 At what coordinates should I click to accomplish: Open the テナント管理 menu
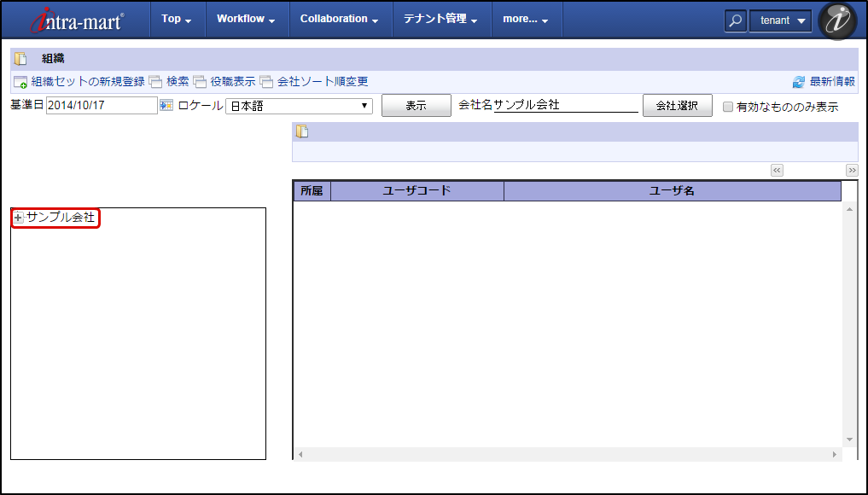click(440, 19)
